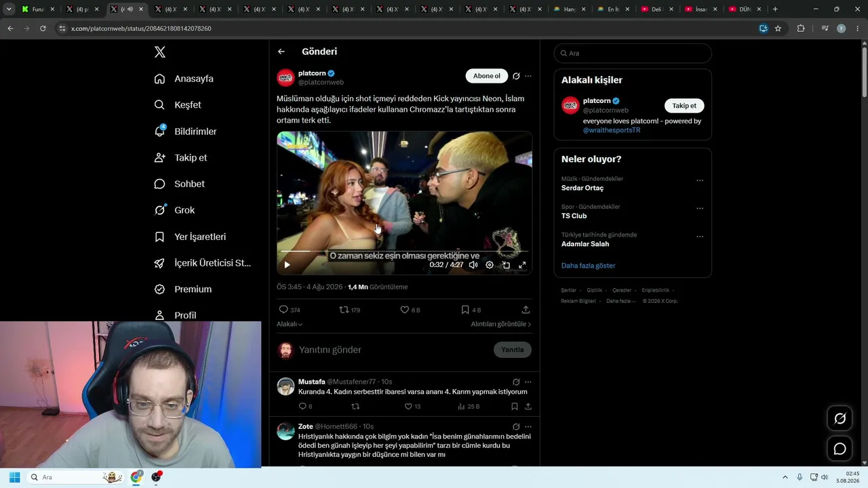Like platcorn's post with 6 B likes
Screen dimensions: 868x488
[x=410, y=310]
